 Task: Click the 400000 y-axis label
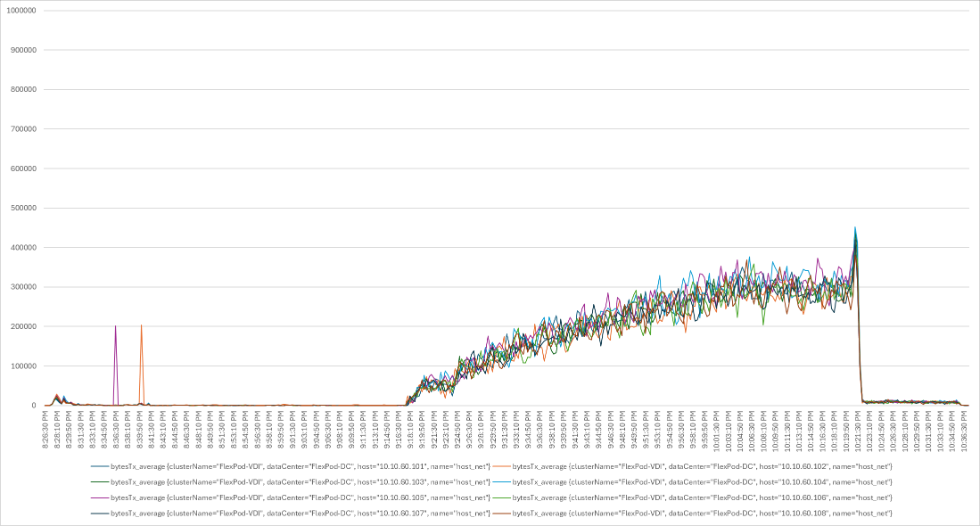23,247
